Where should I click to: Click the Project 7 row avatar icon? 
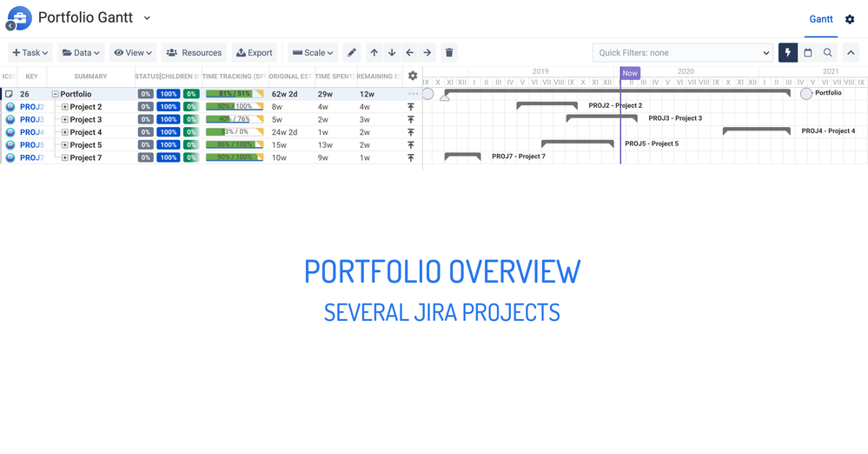click(x=10, y=158)
